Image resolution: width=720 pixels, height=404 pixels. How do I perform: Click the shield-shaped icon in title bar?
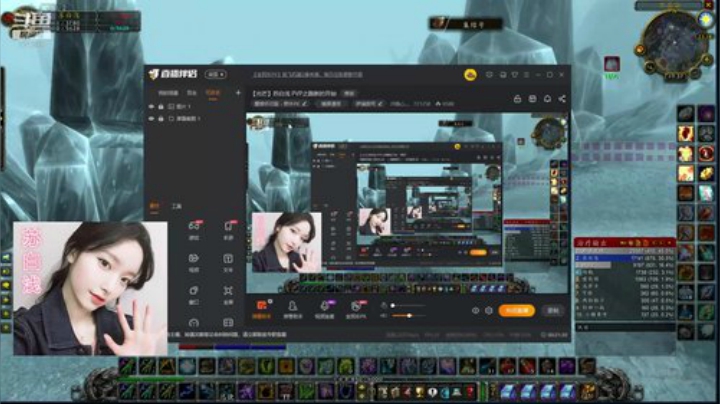(515, 74)
